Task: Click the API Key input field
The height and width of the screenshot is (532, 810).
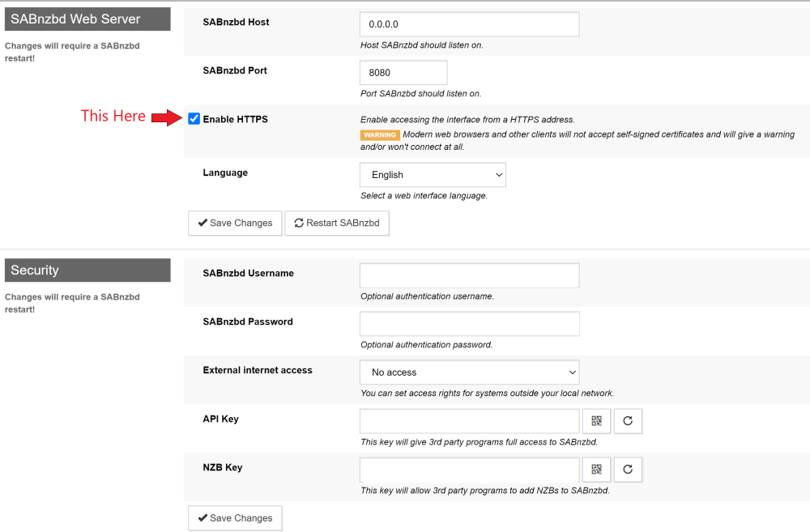Action: pyautogui.click(x=470, y=421)
